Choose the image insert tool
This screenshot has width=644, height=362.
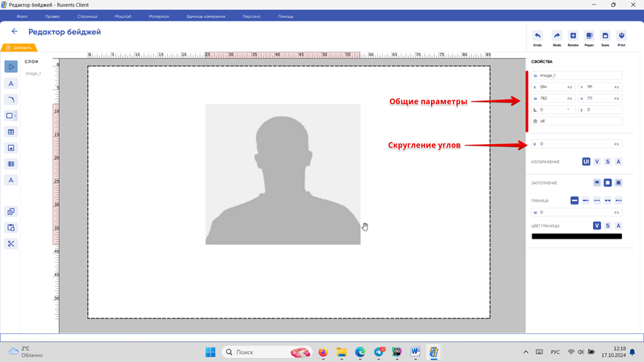point(11,148)
